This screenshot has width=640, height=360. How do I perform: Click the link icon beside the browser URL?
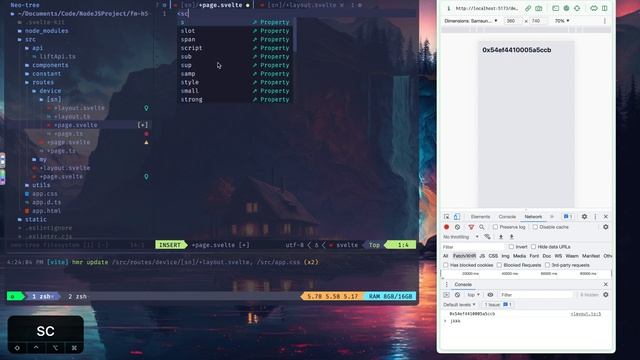(x=528, y=8)
